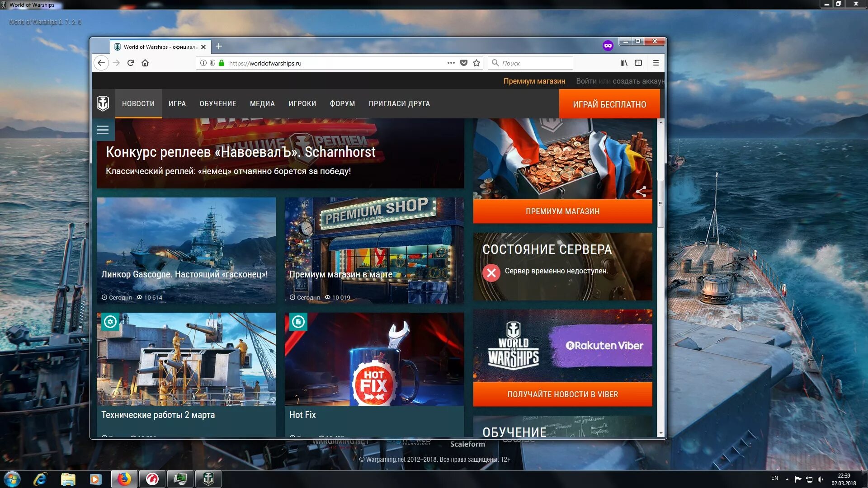Switch to Firefox in the taskbar
Image resolution: width=868 pixels, height=488 pixels.
point(124,479)
